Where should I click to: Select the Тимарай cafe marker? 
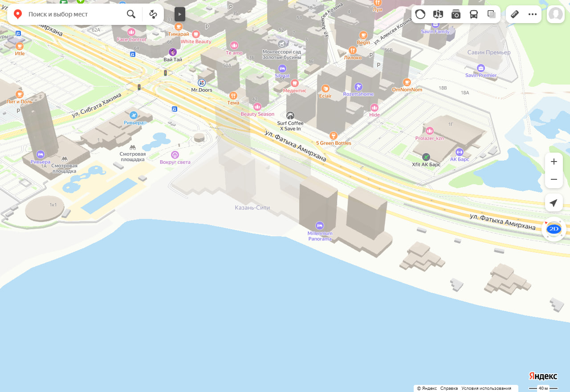pos(179,27)
